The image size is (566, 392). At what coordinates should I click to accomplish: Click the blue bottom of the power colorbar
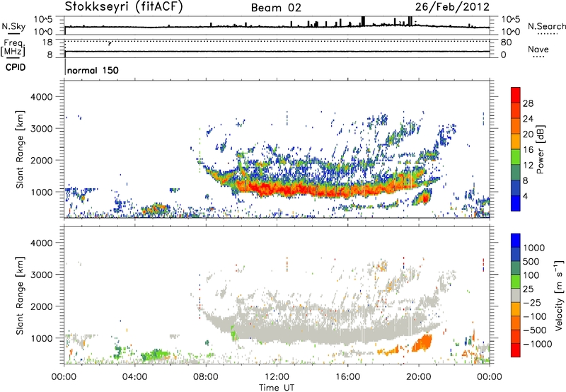tap(516, 203)
